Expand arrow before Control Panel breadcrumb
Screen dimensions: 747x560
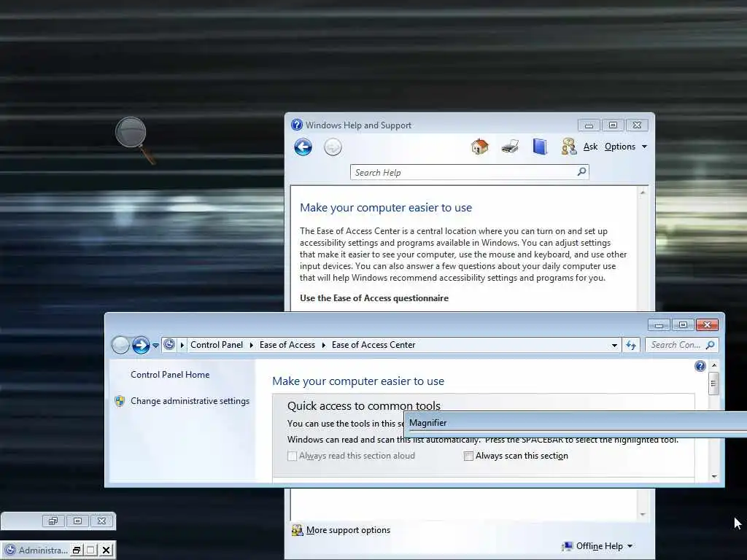click(x=182, y=345)
